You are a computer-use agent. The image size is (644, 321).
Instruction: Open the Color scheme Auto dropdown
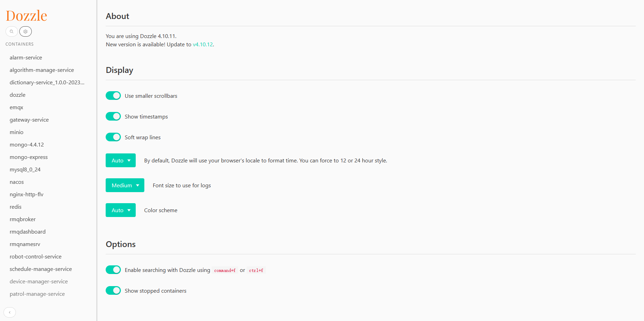click(121, 210)
